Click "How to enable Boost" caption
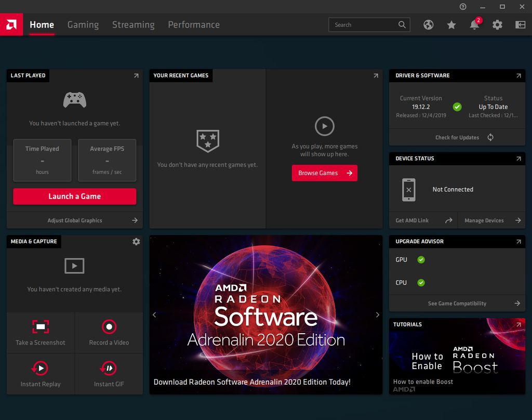This screenshot has width=532, height=420. click(423, 382)
